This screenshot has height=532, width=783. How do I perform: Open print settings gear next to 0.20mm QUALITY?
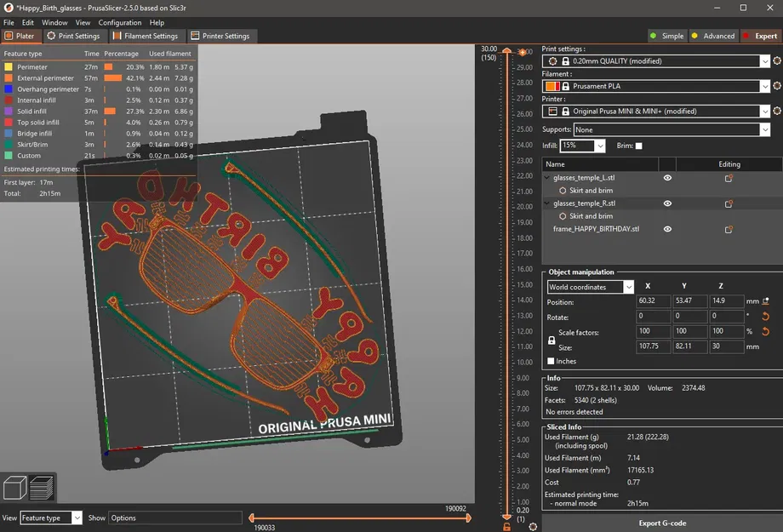(777, 61)
